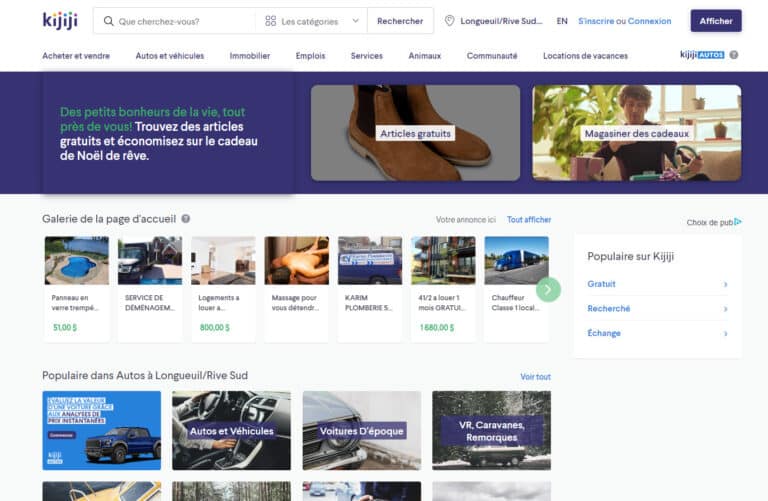Open the Services menu
Viewport: 768px width, 501px height.
tap(366, 56)
